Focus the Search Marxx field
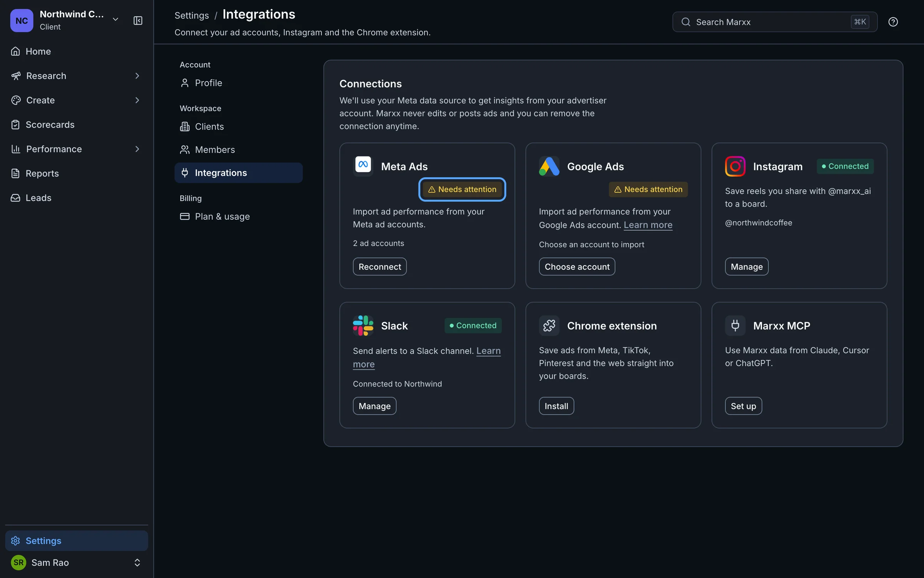Image resolution: width=924 pixels, height=578 pixels. tap(775, 22)
